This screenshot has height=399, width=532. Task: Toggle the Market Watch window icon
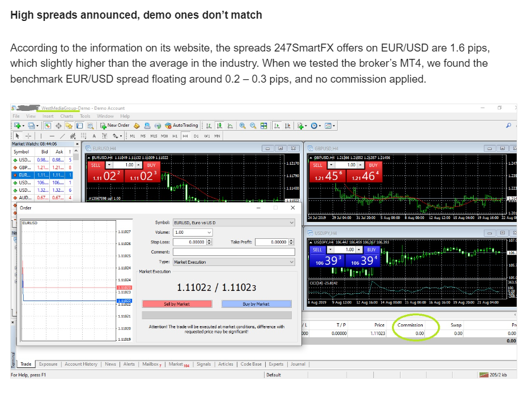48,126
